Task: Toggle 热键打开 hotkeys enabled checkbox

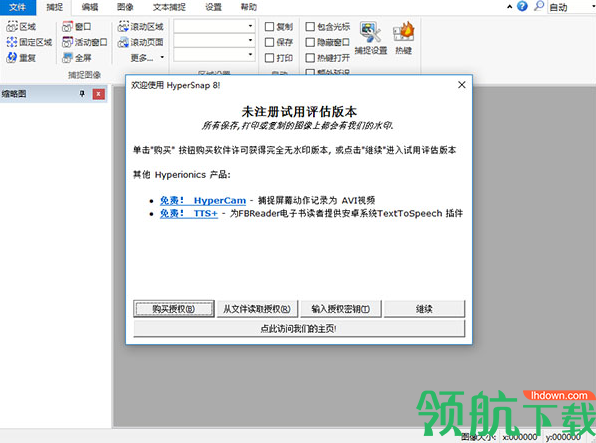Action: 310,58
